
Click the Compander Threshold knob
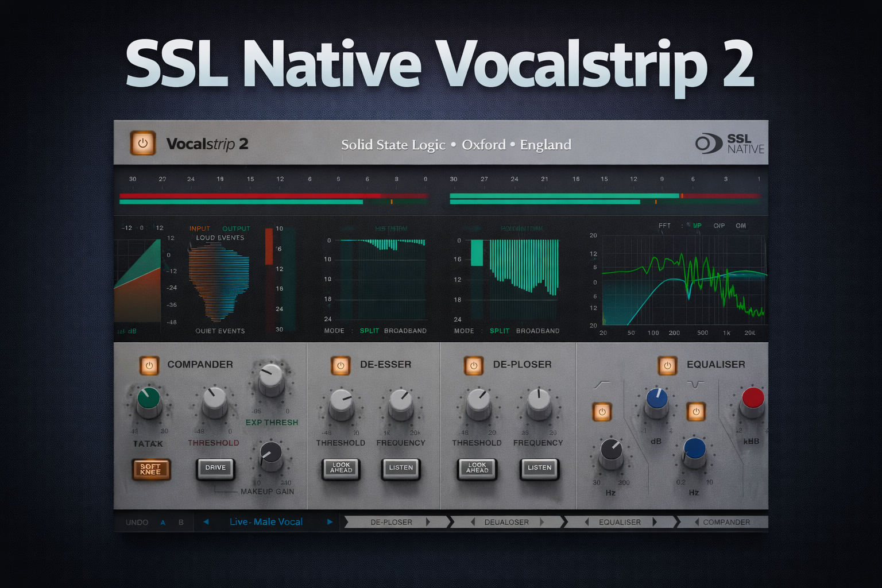(215, 400)
